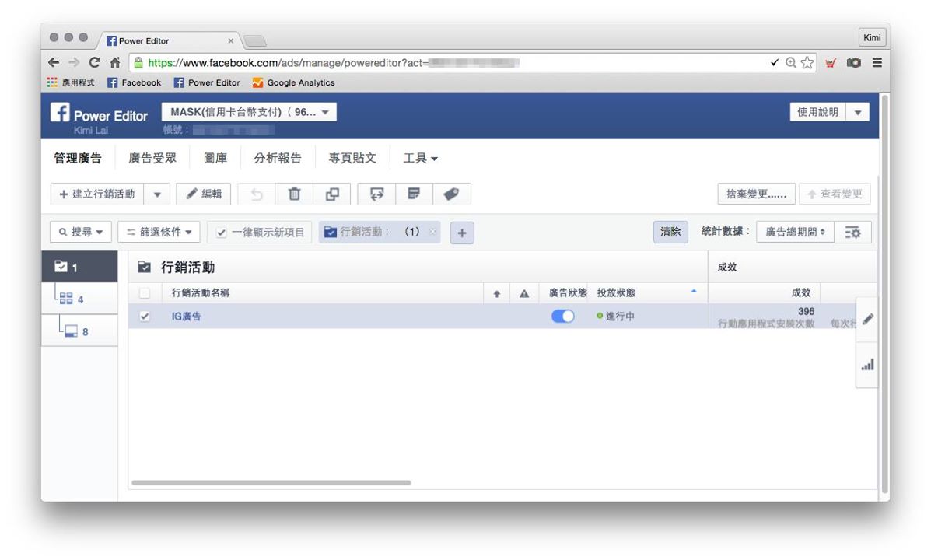Open the Power Editor bookmark
Screen dimensions: 931x560
(207, 82)
